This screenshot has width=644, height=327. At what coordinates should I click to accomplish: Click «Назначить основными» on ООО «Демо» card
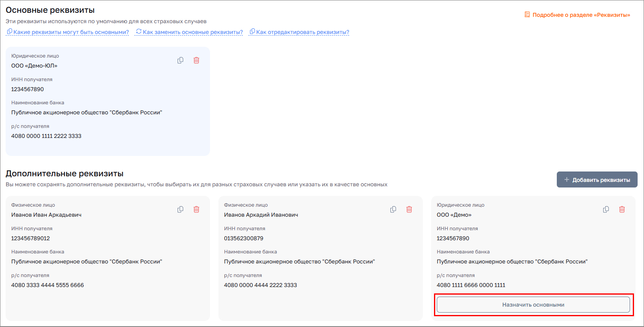533,305
